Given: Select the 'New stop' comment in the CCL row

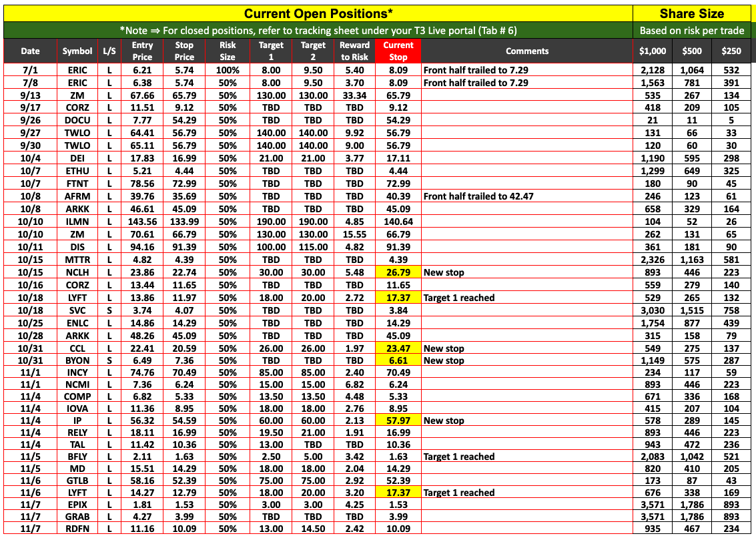Looking at the screenshot, I should pyautogui.click(x=444, y=348).
